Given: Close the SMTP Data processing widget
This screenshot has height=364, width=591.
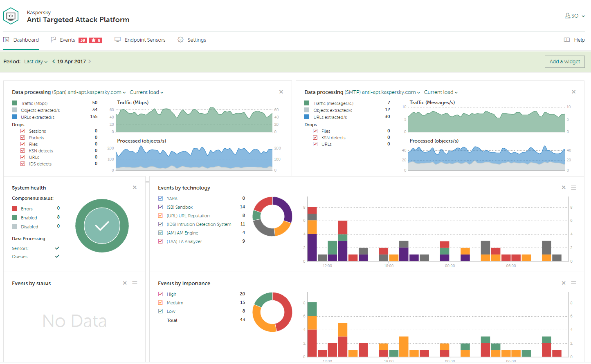Looking at the screenshot, I should pos(573,92).
